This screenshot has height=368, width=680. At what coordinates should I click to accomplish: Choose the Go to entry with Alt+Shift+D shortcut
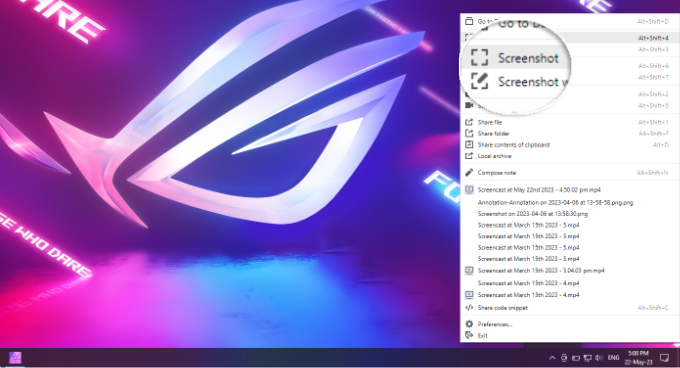pyautogui.click(x=569, y=21)
